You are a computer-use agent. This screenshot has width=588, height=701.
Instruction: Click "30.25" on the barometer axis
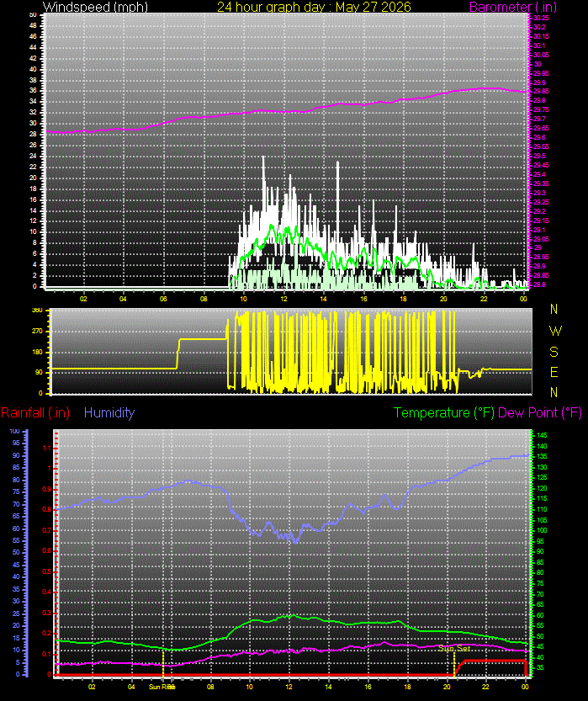click(x=541, y=18)
